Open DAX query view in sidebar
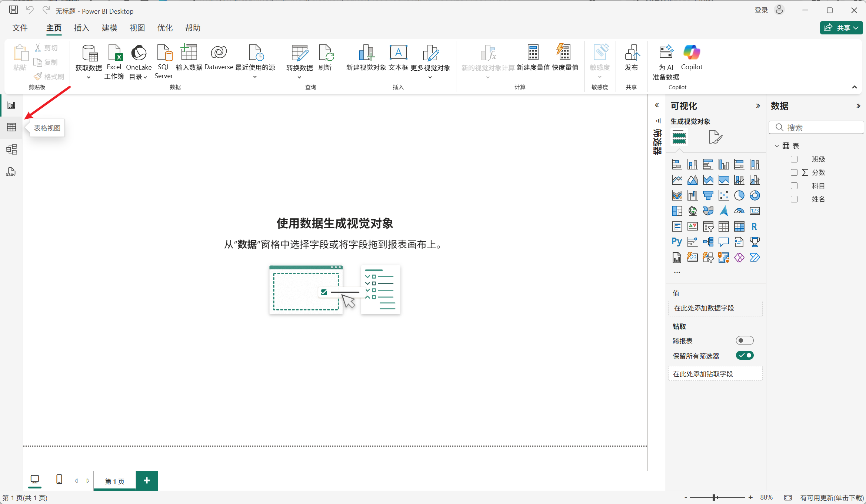The height and width of the screenshot is (504, 866). pyautogui.click(x=11, y=172)
